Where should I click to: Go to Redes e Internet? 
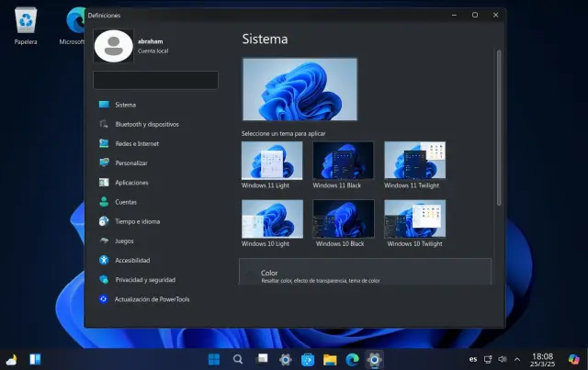click(136, 143)
